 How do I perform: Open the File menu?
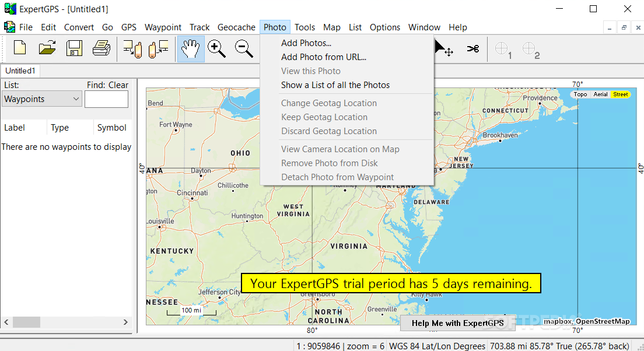coord(26,27)
